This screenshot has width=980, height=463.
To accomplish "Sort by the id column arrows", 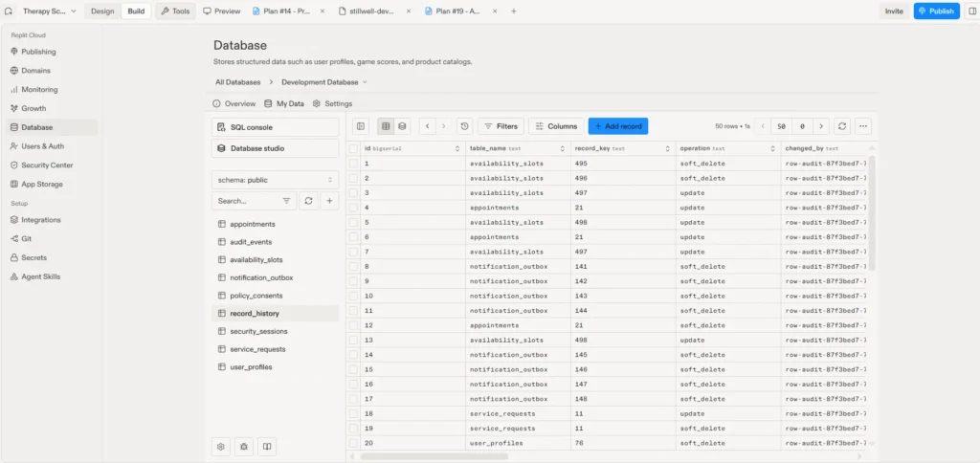I will (457, 148).
